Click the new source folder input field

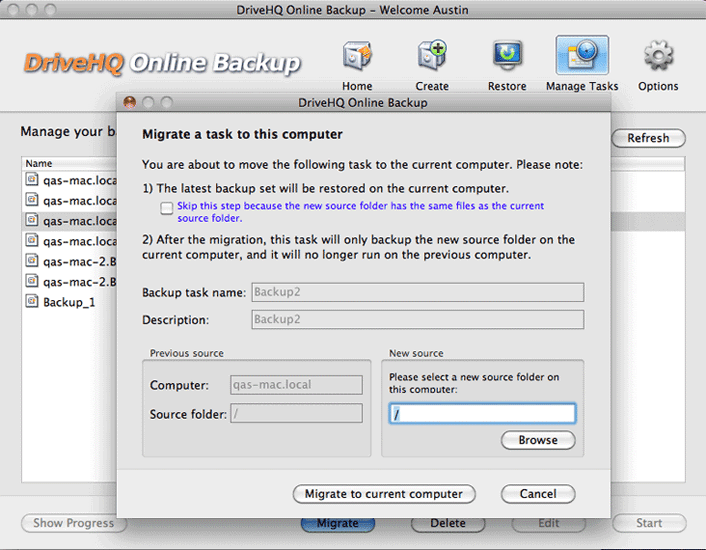coord(482,414)
